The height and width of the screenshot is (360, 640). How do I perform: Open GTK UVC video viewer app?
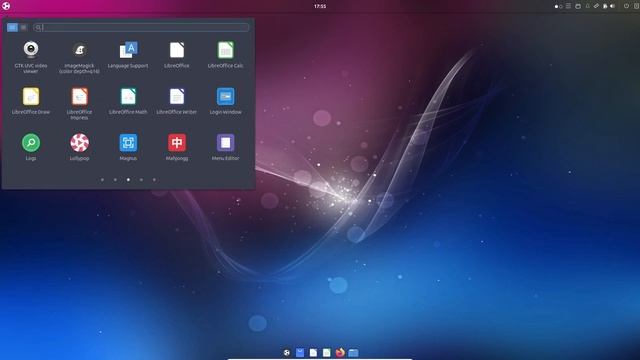(31, 57)
